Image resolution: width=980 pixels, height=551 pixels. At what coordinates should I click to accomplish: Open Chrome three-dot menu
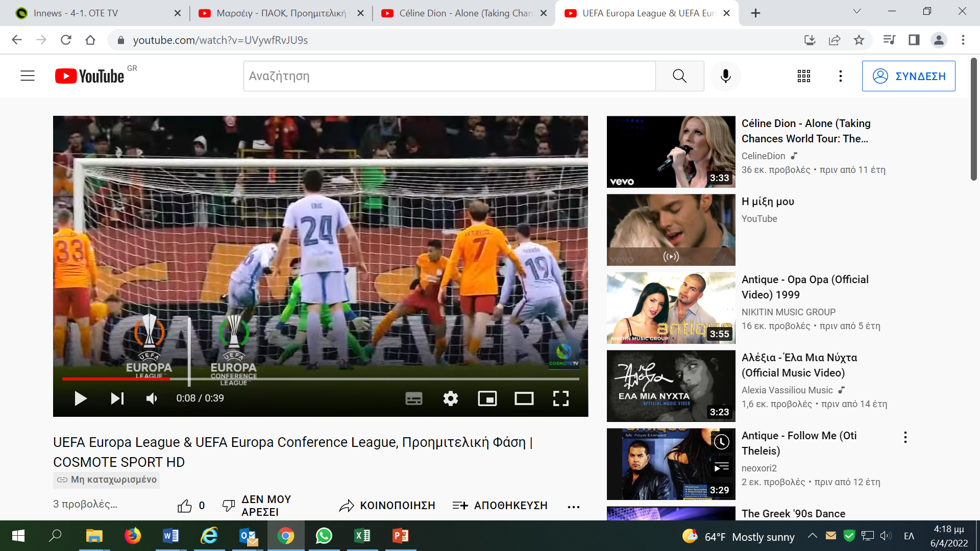[x=963, y=40]
